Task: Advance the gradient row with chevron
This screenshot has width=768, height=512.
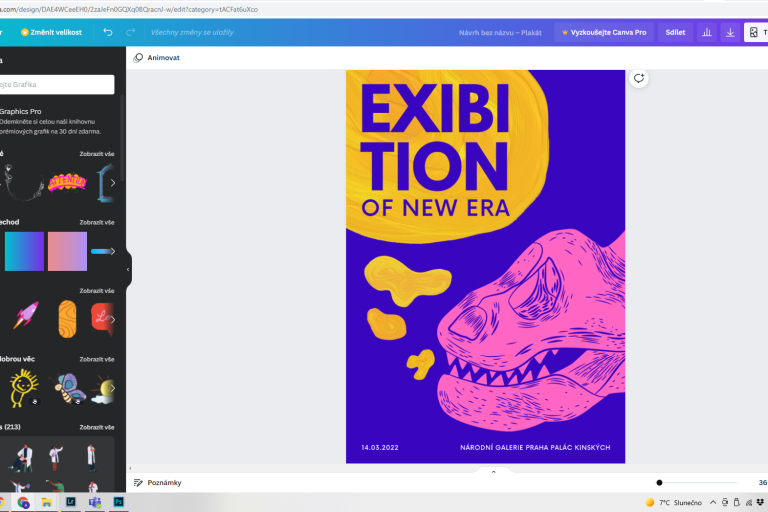Action: click(x=113, y=251)
